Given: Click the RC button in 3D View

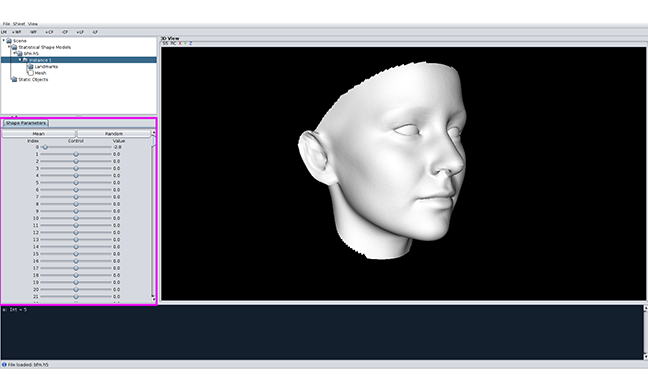Looking at the screenshot, I should click(173, 43).
